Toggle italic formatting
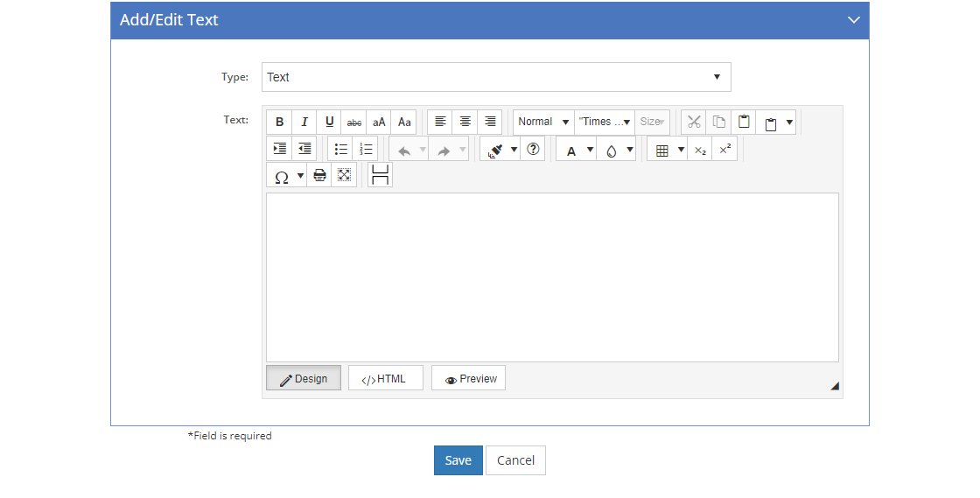The height and width of the screenshot is (498, 980). 304,122
